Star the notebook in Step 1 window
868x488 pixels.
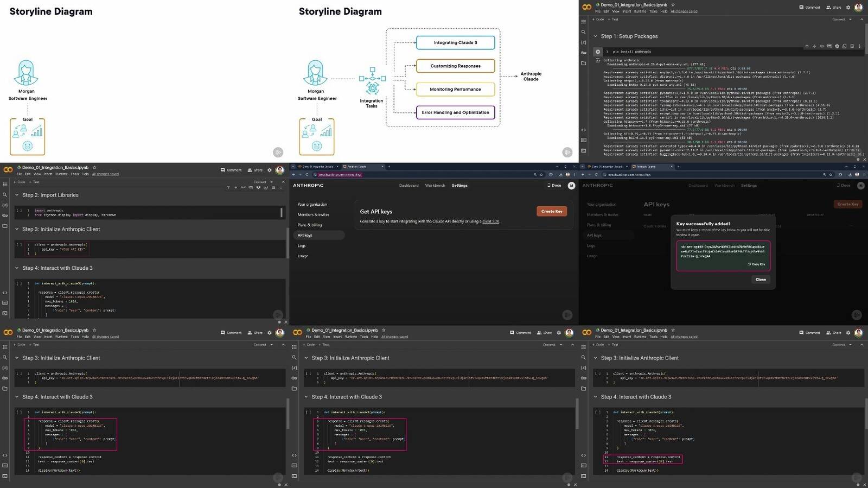pos(673,5)
